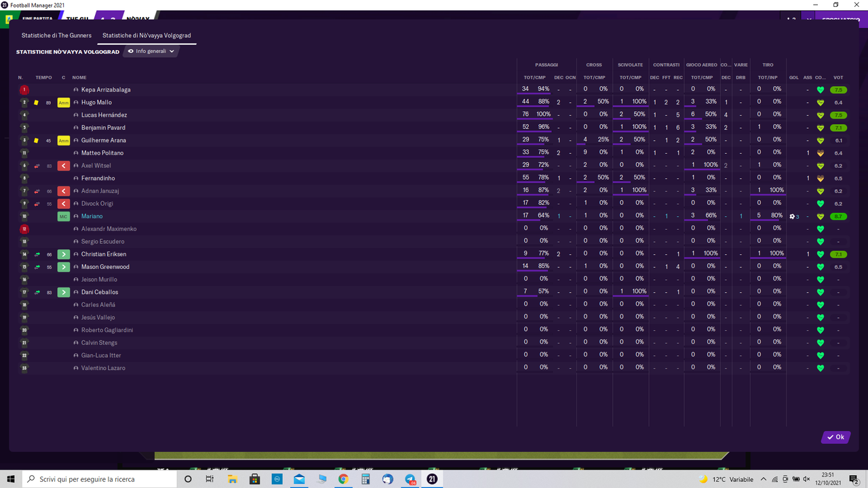Viewport: 868px width, 488px height.
Task: Click player name Christian Eriksen
Action: 104,254
